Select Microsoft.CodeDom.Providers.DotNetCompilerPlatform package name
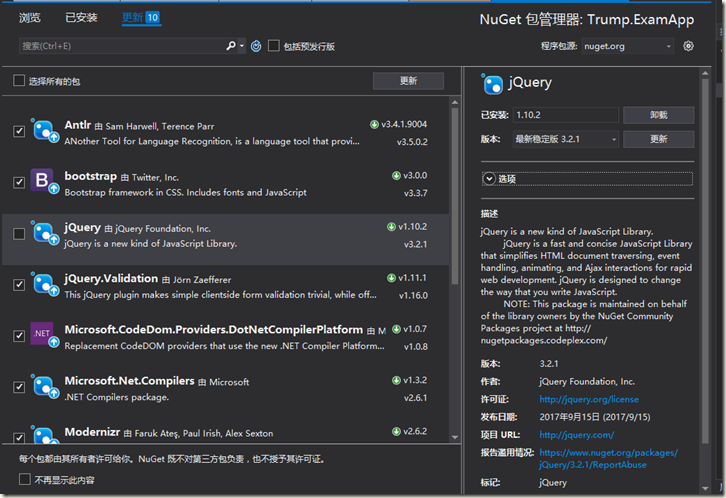Viewport: 726px width, 498px height. tap(213, 330)
